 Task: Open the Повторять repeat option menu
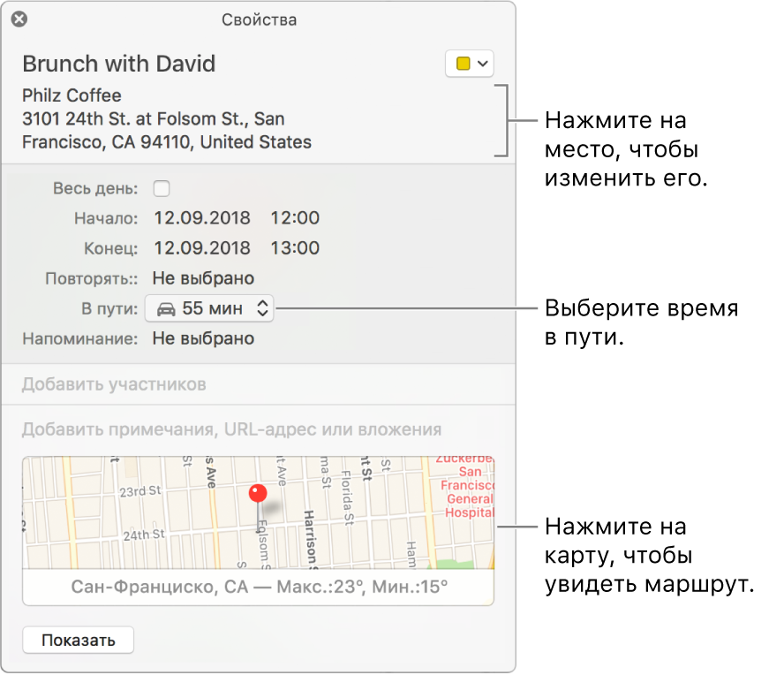pos(203,278)
